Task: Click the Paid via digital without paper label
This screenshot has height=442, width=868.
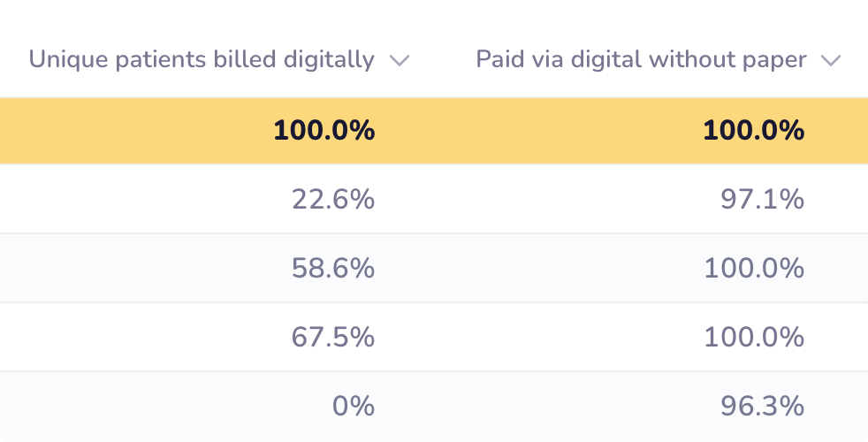Action: (x=641, y=59)
